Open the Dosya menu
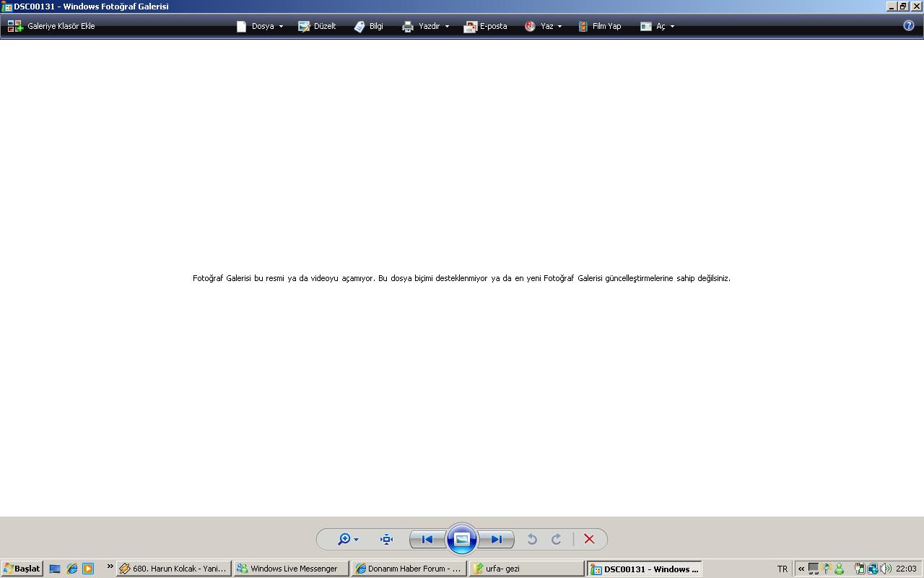 (x=260, y=26)
